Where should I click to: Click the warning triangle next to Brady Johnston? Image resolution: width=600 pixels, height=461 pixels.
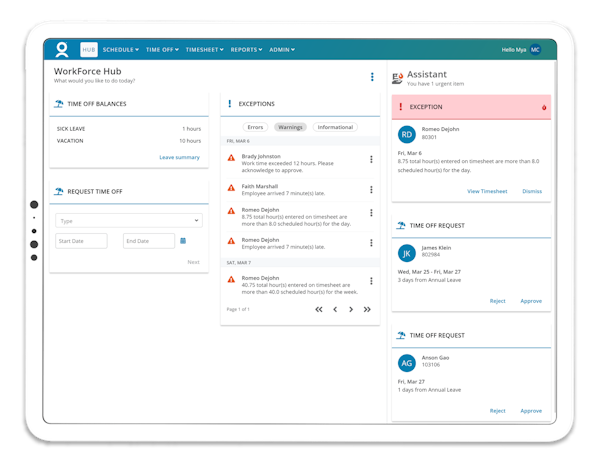coord(231,158)
